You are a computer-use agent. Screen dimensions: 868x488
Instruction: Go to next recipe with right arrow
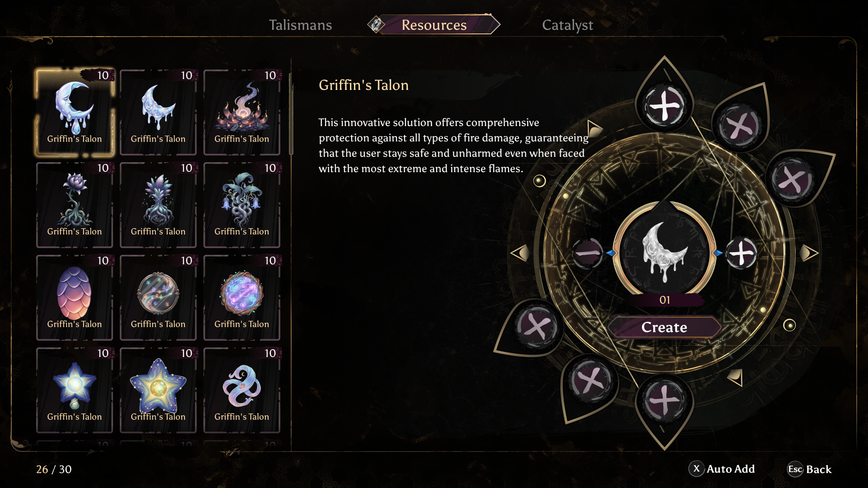[809, 253]
